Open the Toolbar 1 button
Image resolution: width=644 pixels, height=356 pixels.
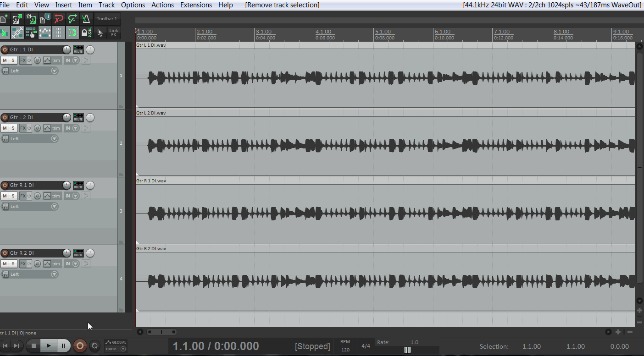pos(107,19)
